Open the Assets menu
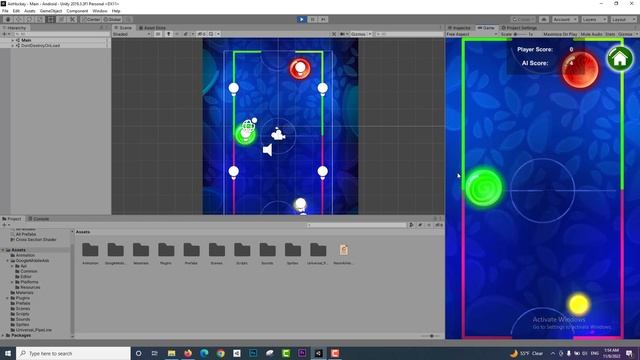 coord(30,11)
